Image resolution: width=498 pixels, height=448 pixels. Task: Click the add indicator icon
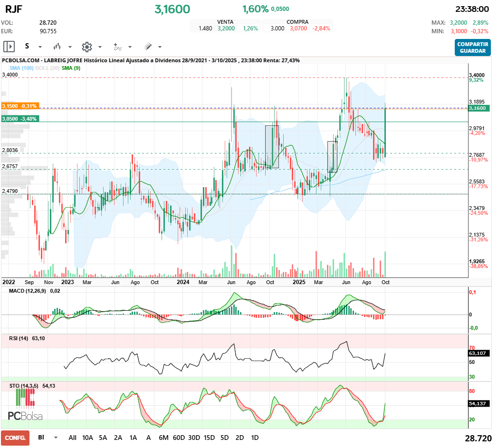[x=117, y=47]
